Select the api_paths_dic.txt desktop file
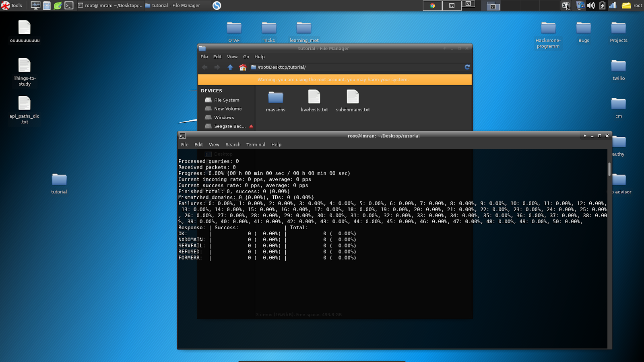The image size is (644, 362). [x=25, y=110]
